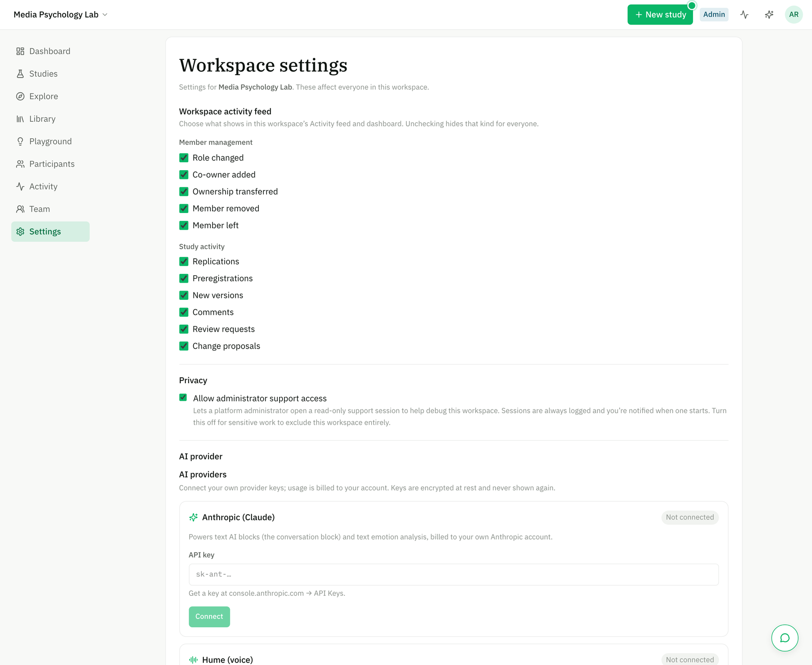Click the Activity pulse icon in sidebar
The width and height of the screenshot is (812, 665).
pos(20,187)
